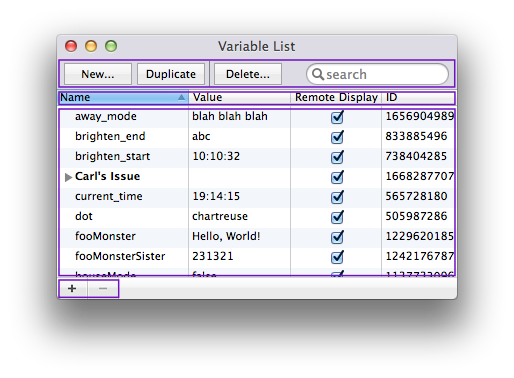Click the value '10:10:32'
The width and height of the screenshot is (514, 378).
coord(216,156)
